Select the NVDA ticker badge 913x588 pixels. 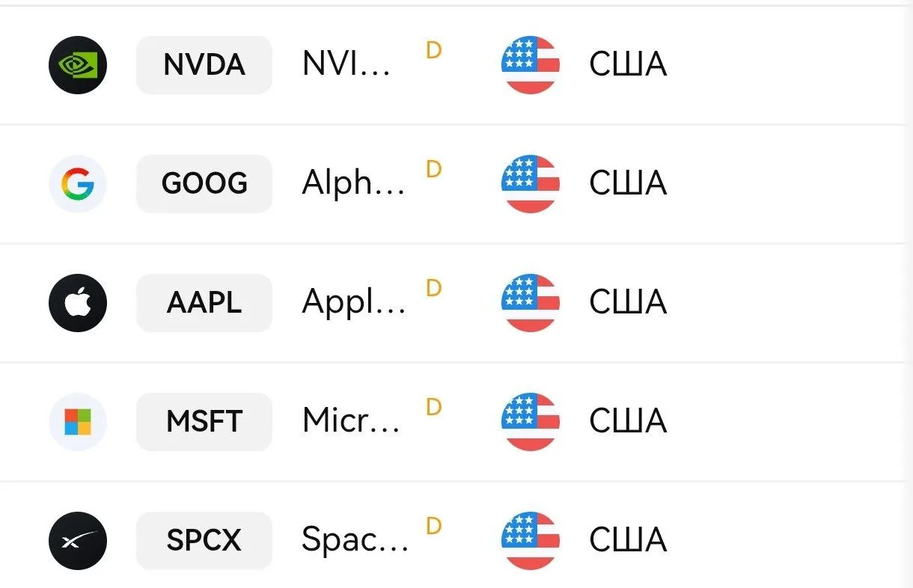(204, 65)
